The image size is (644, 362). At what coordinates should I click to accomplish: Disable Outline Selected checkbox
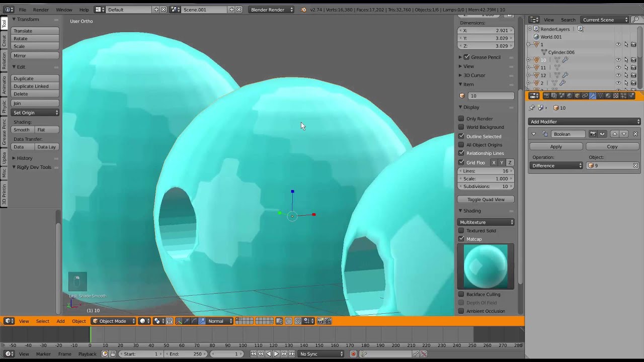tap(461, 136)
